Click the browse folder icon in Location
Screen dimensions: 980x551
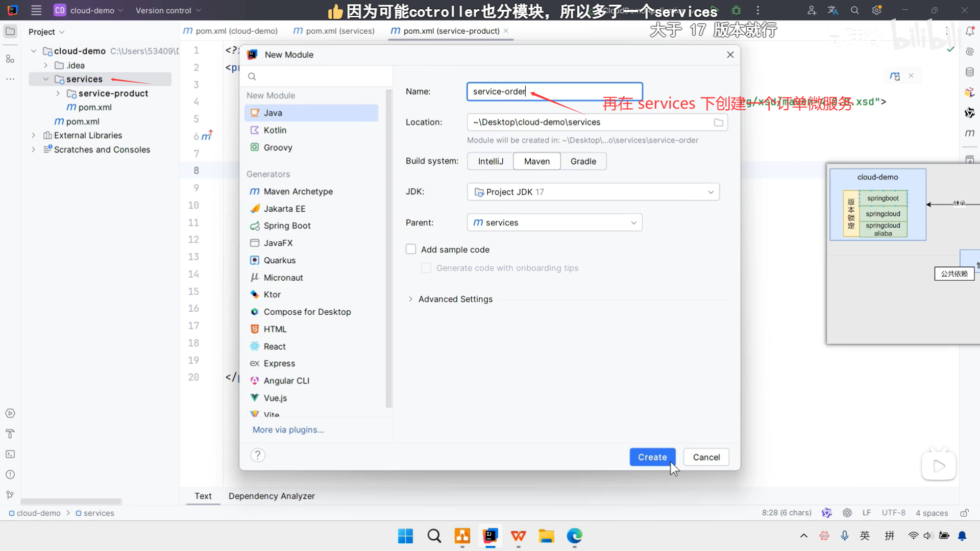718,122
